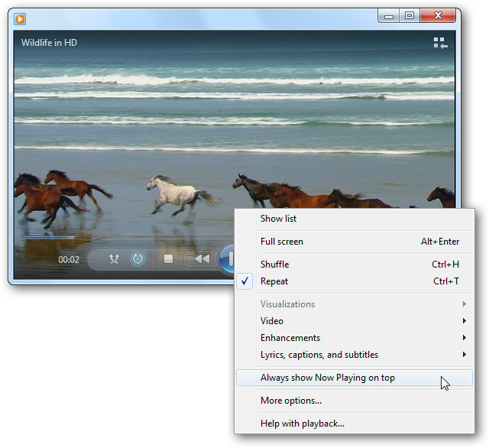Close the media player window
Viewport: 489px width, 448px height.
438,16
